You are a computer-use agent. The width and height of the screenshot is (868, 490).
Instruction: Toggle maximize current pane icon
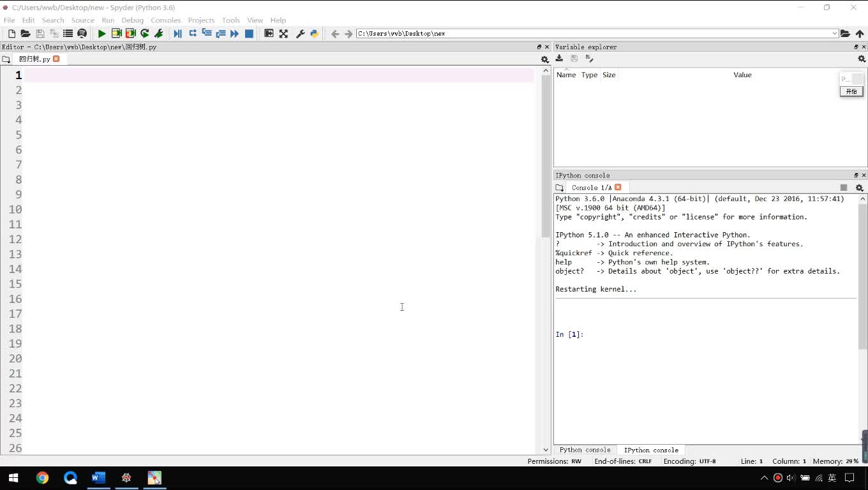pos(269,34)
